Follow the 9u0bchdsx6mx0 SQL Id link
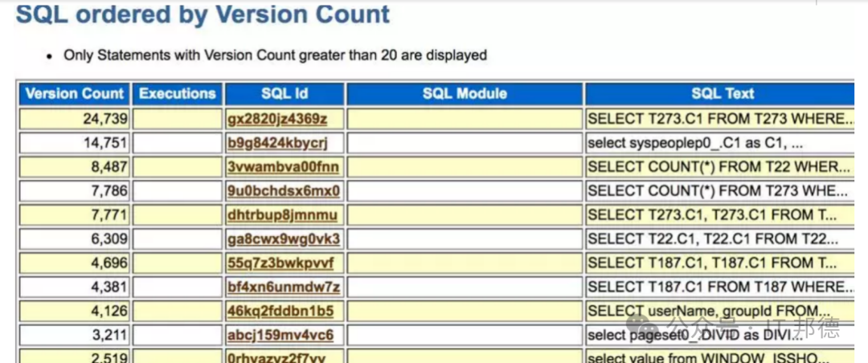Viewport: 868px width, 363px height. (284, 191)
